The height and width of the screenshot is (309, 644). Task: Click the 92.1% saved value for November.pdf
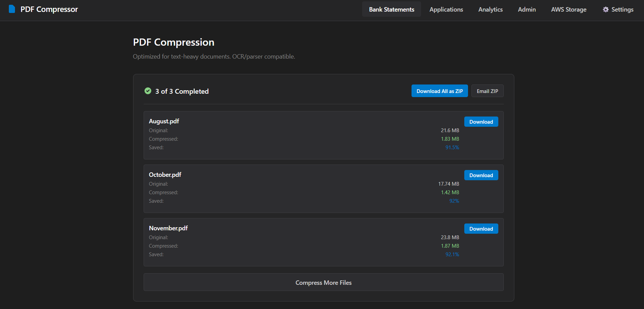452,254
